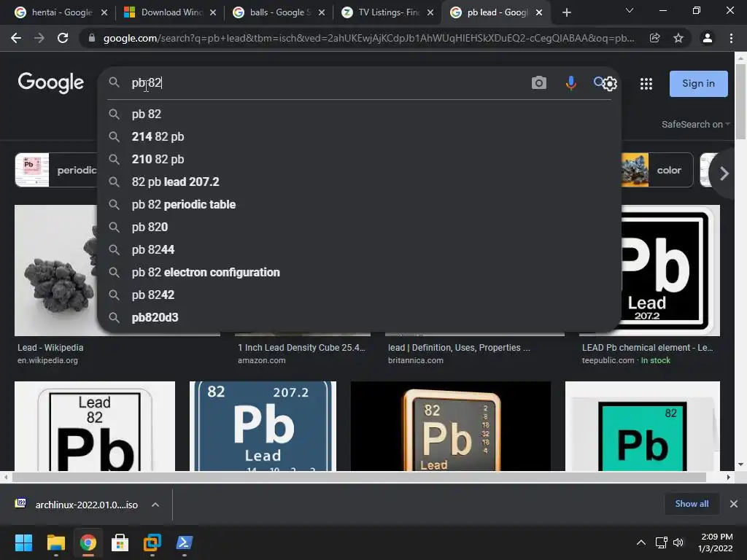Click the address bar URL
Screen dimensions: 747x560
[368, 38]
